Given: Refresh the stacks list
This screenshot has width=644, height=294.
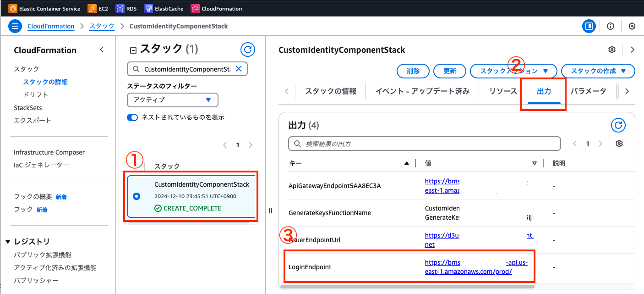Looking at the screenshot, I should [x=248, y=50].
